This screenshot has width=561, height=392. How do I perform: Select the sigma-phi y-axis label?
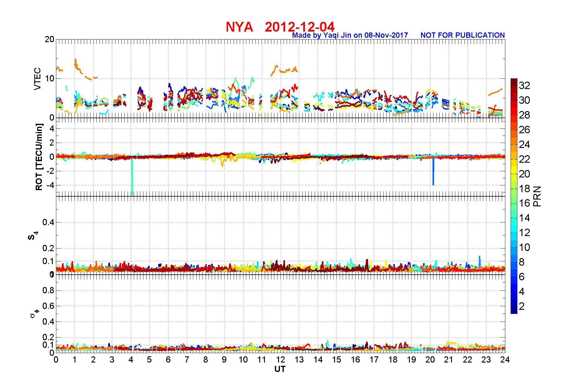click(x=34, y=313)
